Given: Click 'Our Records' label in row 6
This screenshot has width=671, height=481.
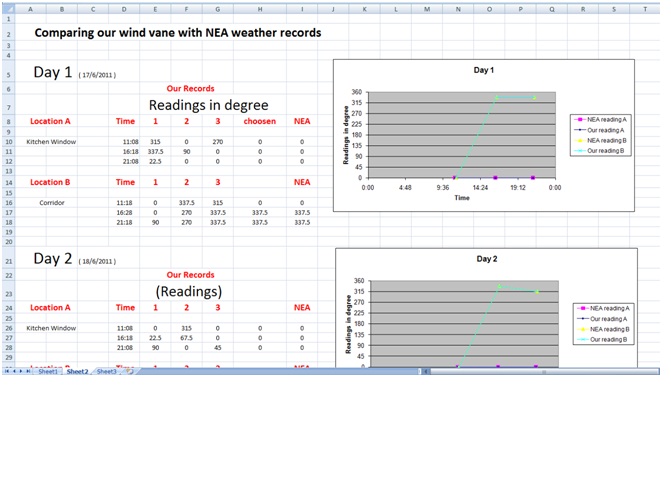Looking at the screenshot, I should 190,89.
